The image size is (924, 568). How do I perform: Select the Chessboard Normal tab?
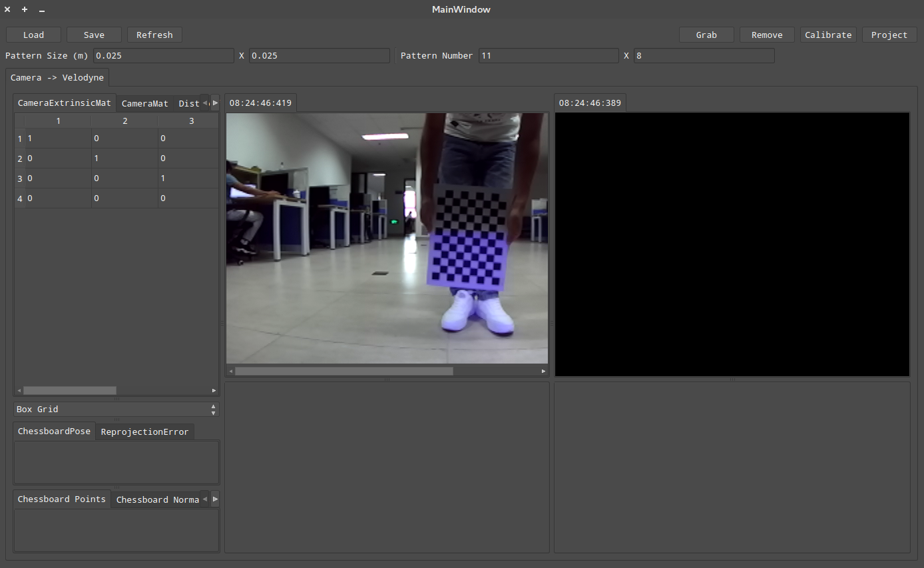click(157, 500)
